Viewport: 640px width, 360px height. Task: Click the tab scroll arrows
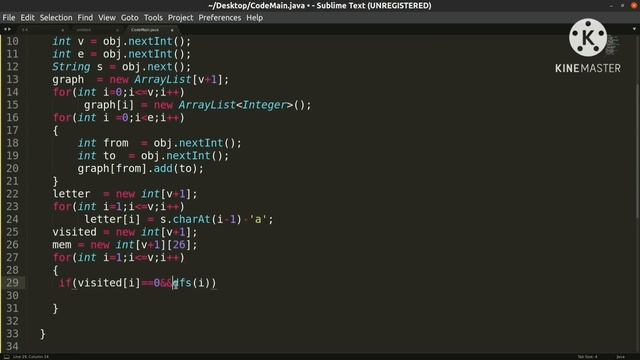[x=7, y=29]
